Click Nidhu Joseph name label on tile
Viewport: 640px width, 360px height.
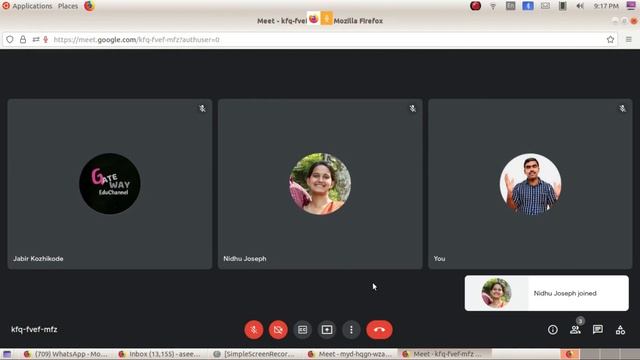click(x=244, y=259)
